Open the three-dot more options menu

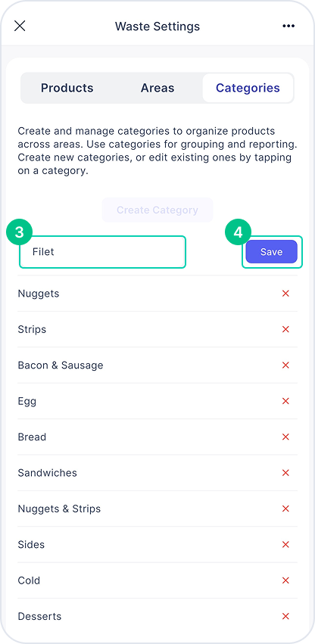288,26
